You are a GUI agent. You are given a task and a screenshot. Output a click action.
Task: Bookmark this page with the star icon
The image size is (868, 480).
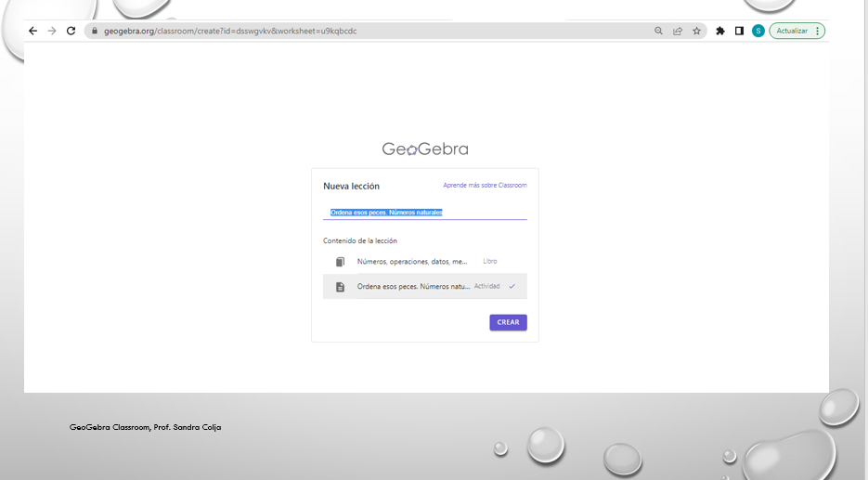pyautogui.click(x=696, y=31)
